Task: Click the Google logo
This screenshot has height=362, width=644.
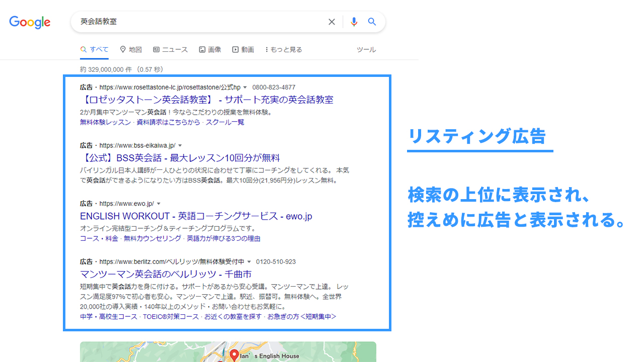Action: [x=30, y=22]
